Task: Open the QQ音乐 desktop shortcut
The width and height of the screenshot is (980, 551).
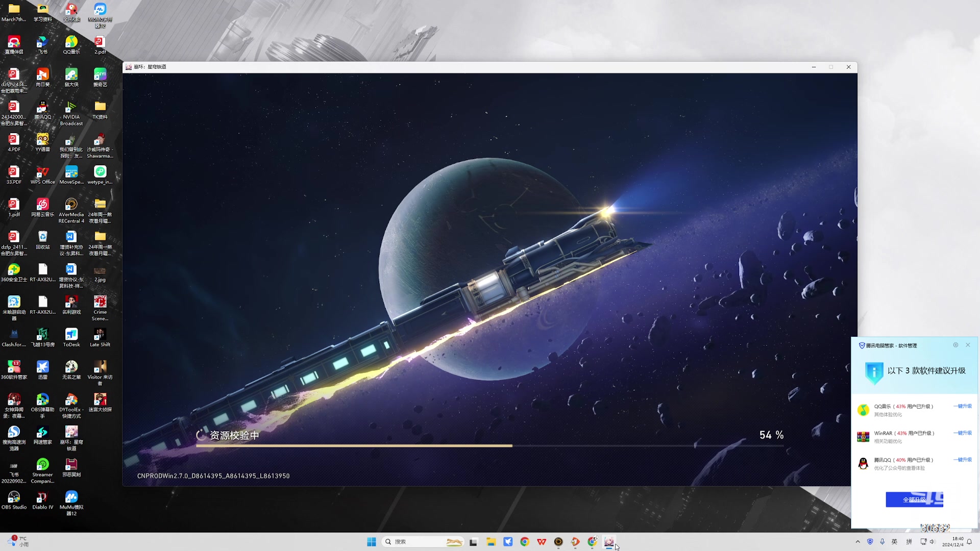Action: point(71,45)
